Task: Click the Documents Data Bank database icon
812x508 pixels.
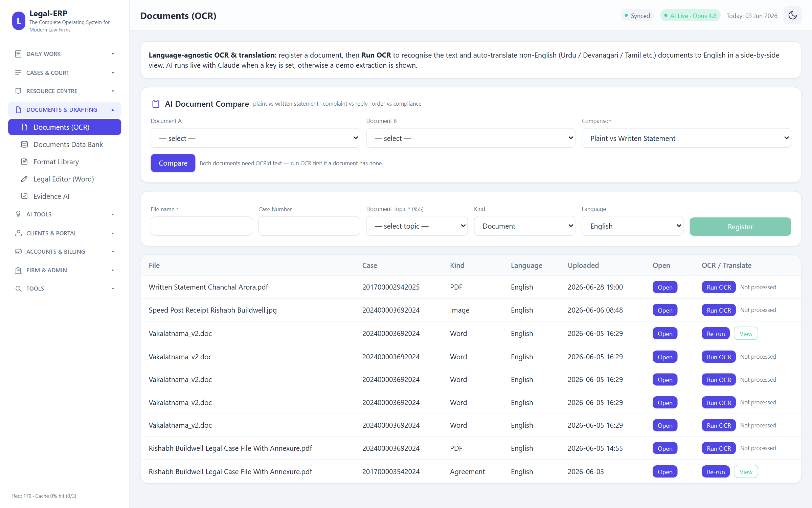Action: 24,145
